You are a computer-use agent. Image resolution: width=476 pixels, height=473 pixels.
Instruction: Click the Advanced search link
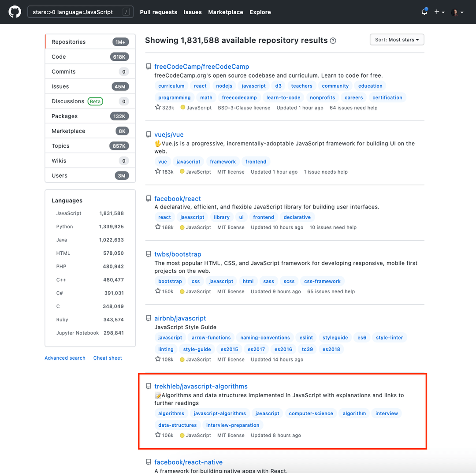click(65, 358)
